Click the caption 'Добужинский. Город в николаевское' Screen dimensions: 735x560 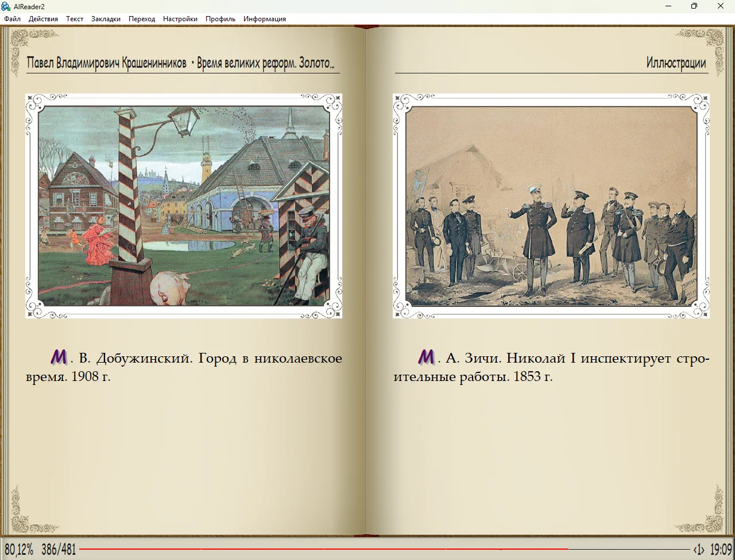pos(219,359)
